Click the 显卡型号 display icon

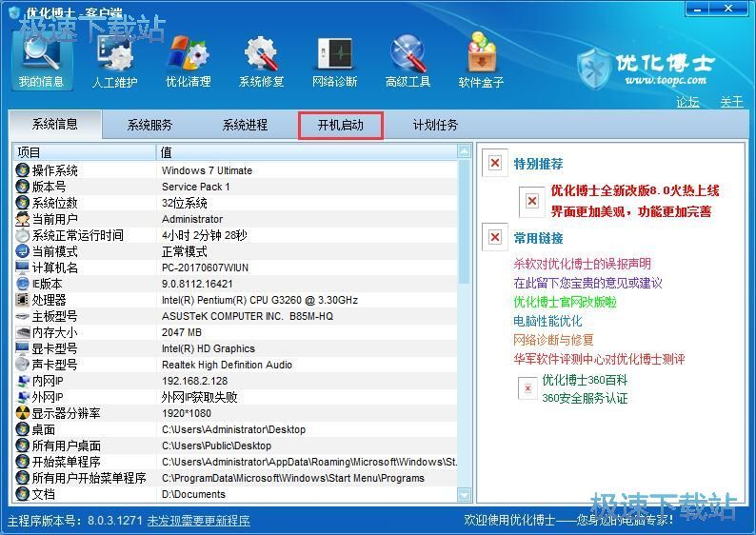(x=22, y=348)
